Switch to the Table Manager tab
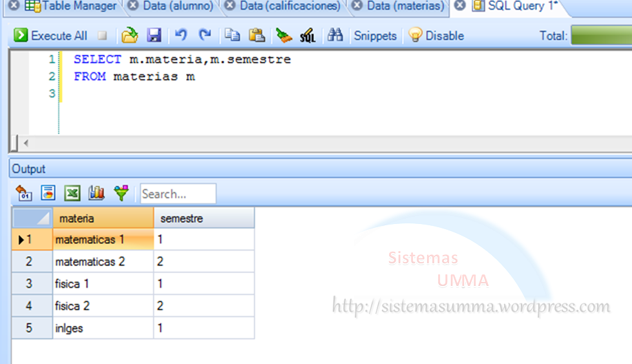 click(x=71, y=6)
